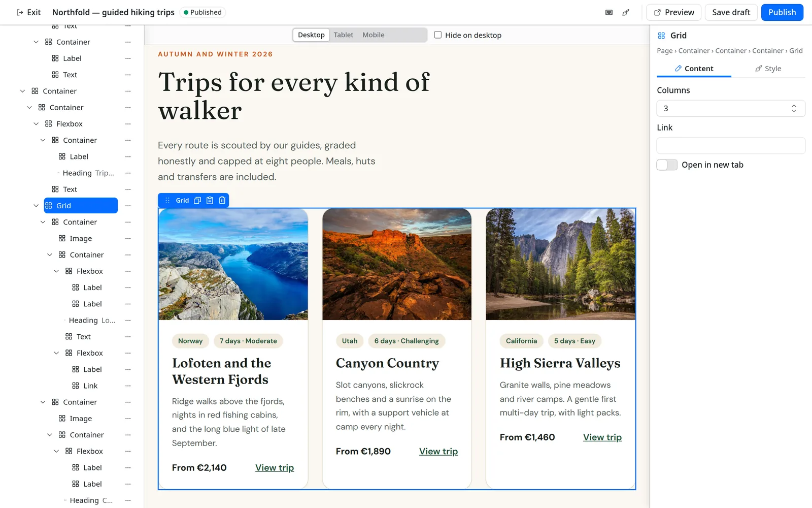The width and height of the screenshot is (812, 508).
Task: Open the Preview button
Action: click(x=674, y=13)
